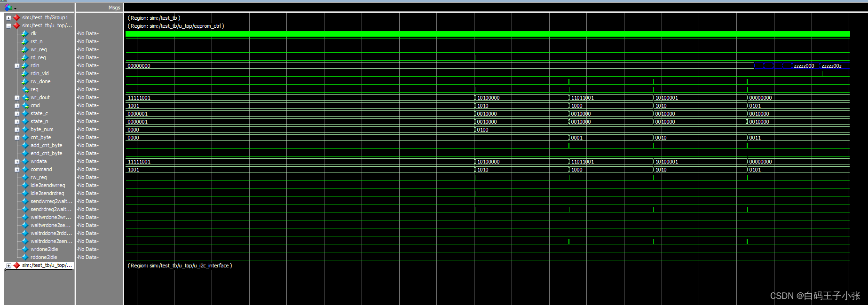Screen dimensions: 868x305
Task: Click the signal icon beside waitrddone2sen
Action: 25,241
